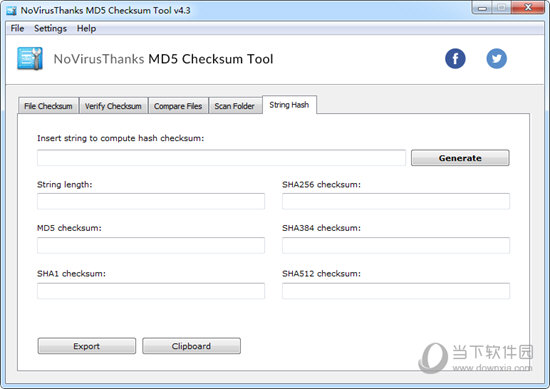Switch to the Scan Folder tab

point(235,106)
